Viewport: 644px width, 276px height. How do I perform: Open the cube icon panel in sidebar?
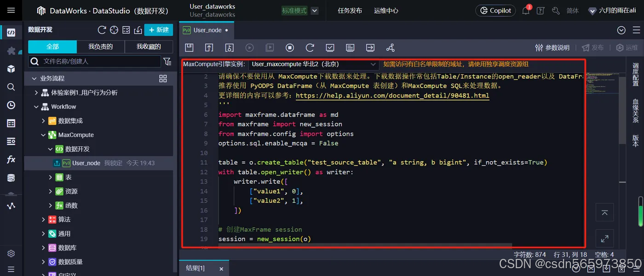[11, 69]
